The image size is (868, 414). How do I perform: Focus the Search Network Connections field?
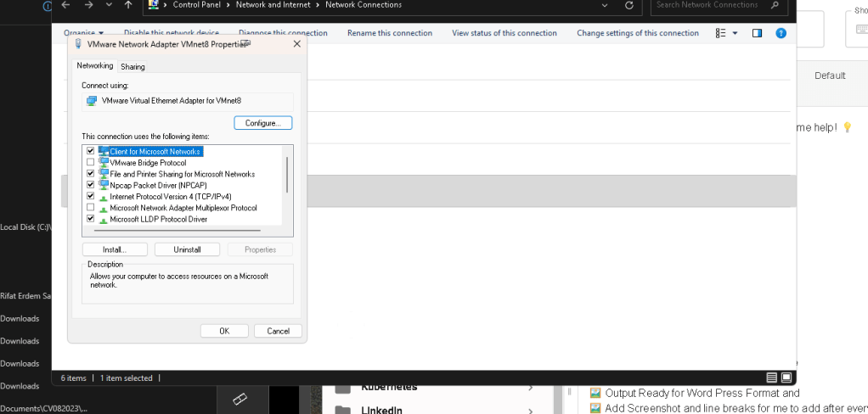pyautogui.click(x=718, y=5)
